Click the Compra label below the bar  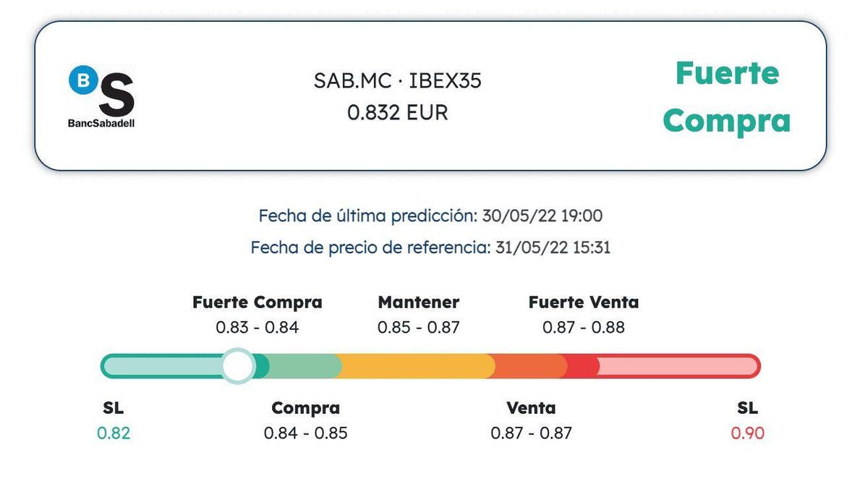pos(305,408)
